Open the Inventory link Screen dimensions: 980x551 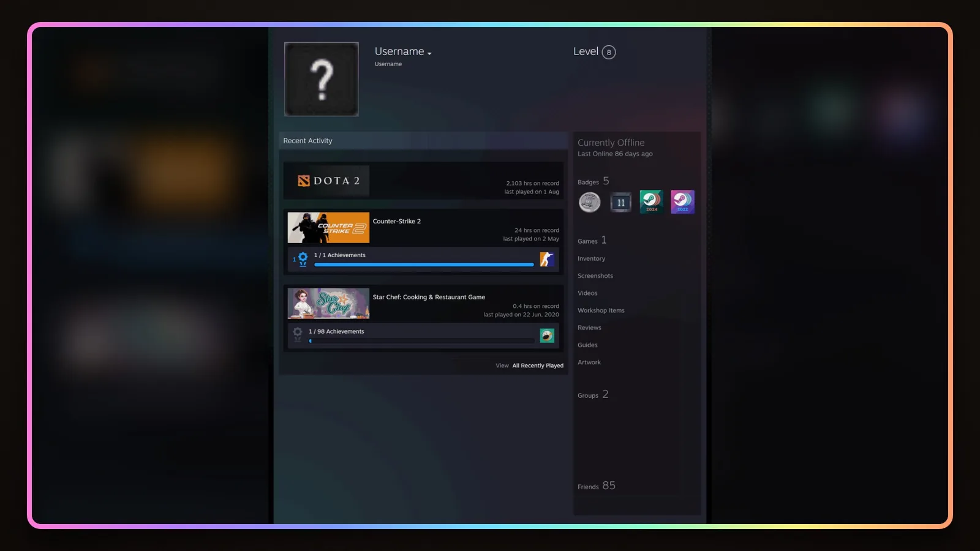coord(591,258)
